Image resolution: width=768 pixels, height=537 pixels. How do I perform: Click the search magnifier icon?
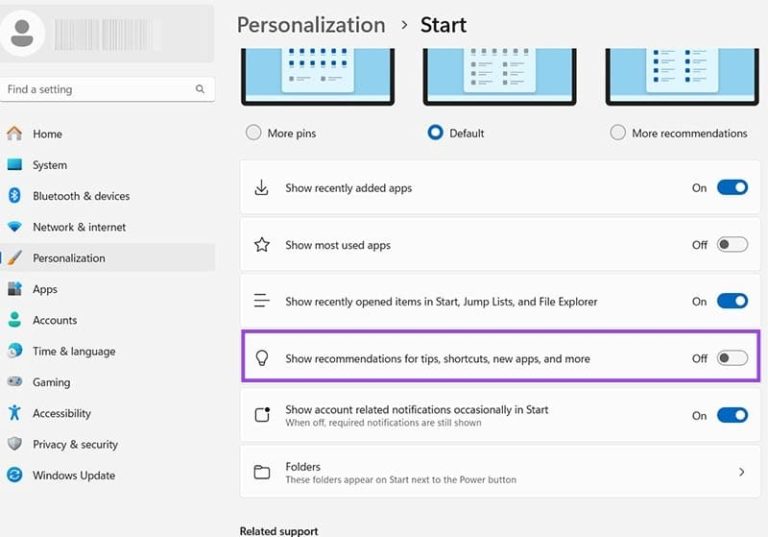click(x=200, y=89)
